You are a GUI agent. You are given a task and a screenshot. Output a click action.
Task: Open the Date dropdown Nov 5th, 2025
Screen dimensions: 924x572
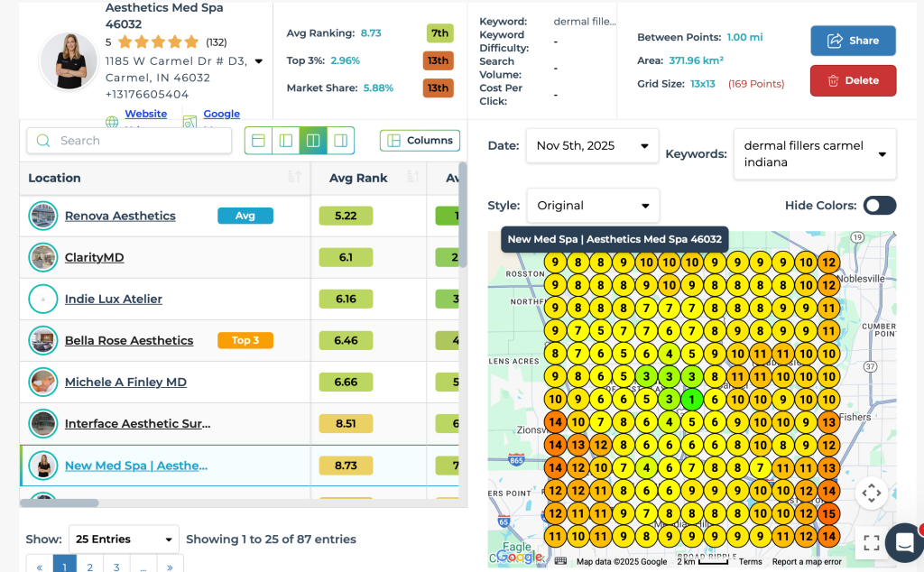(592, 146)
